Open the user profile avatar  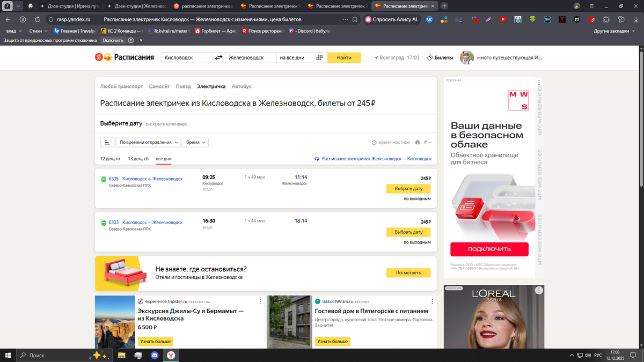pos(467,57)
